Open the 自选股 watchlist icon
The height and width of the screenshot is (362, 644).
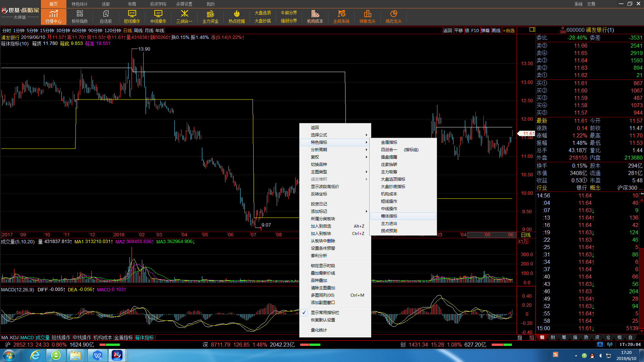[x=106, y=16]
